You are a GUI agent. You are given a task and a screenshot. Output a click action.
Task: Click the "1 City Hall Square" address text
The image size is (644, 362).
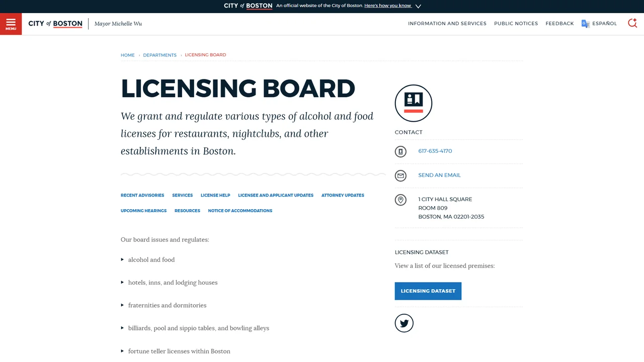445,199
